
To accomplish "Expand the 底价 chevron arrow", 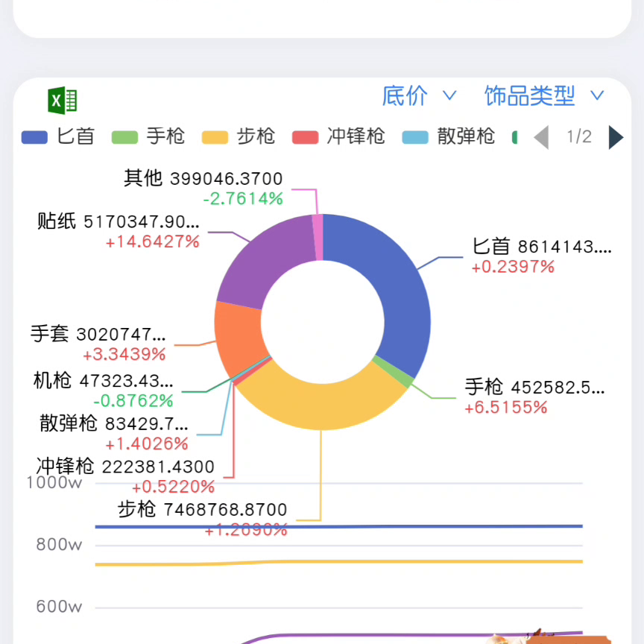I will click(449, 95).
